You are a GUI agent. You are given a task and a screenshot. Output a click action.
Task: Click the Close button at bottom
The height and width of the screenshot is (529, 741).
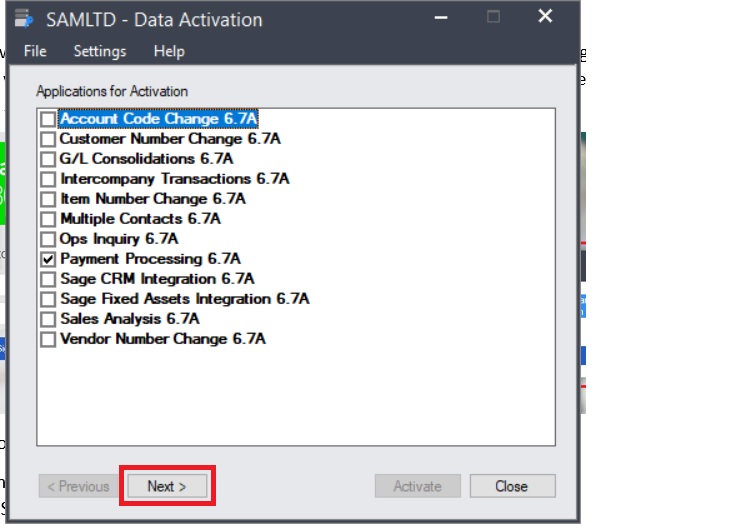[x=512, y=486]
